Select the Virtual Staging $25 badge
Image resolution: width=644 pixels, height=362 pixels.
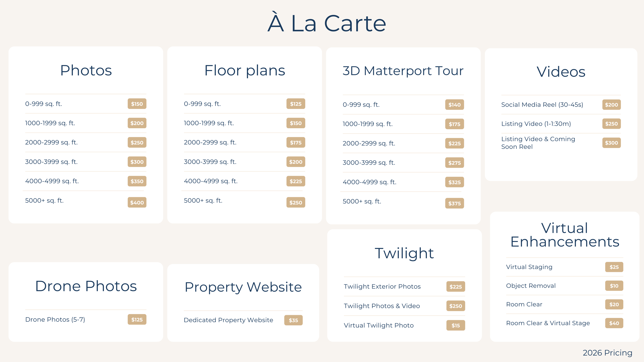coord(614,267)
